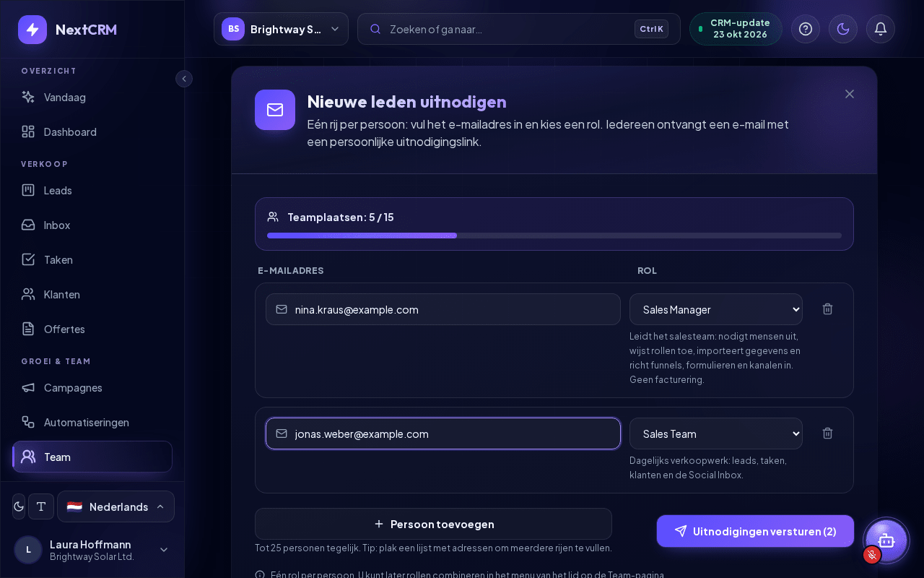Click the Ctrl K shortcut badge
Viewport: 924px width, 578px height.
click(651, 29)
